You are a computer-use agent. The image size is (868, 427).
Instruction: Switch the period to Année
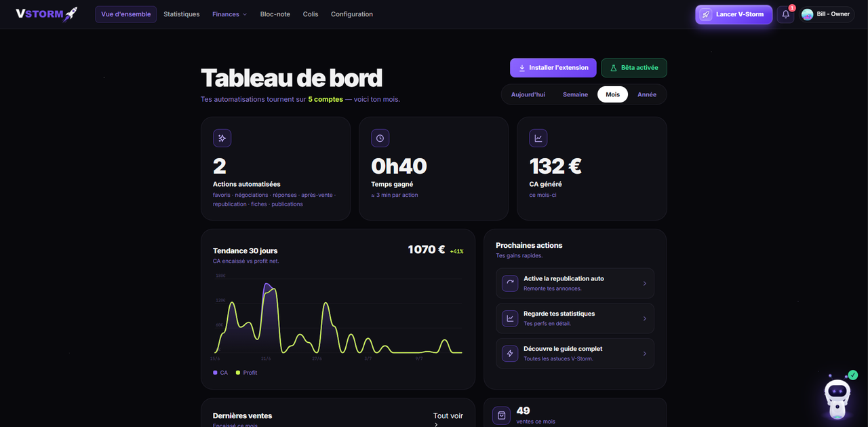[647, 94]
